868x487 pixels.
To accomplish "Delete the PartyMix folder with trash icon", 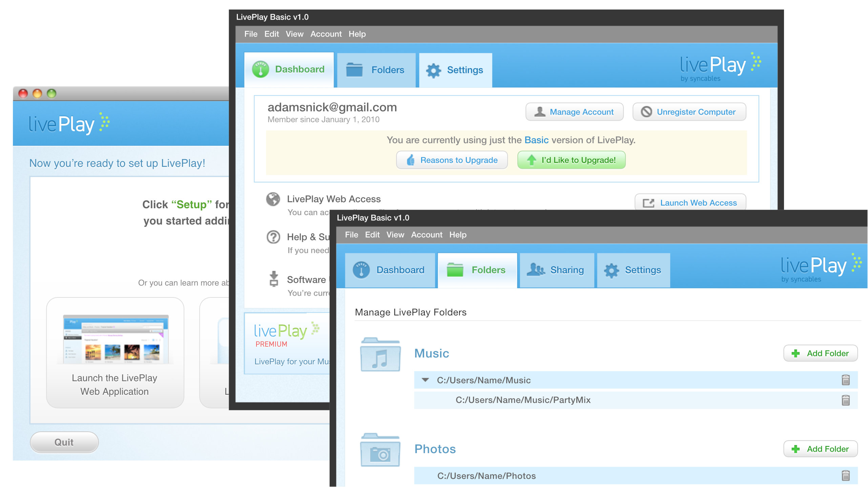I will pos(846,400).
